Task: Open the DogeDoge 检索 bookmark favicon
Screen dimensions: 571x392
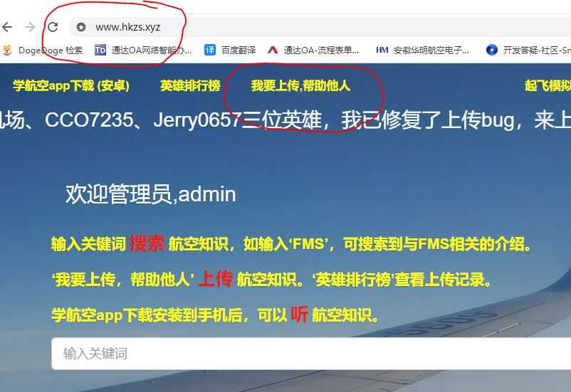Action: point(7,50)
